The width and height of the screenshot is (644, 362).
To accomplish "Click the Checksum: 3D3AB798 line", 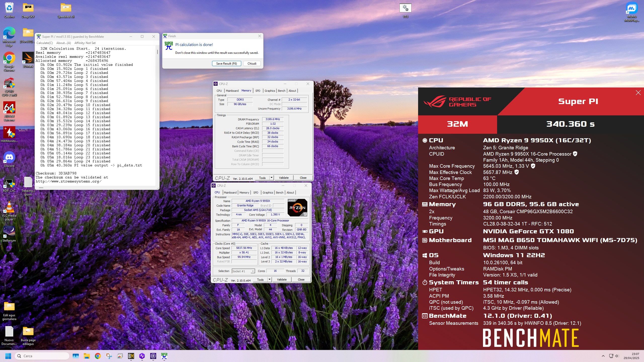I will pyautogui.click(x=56, y=173).
